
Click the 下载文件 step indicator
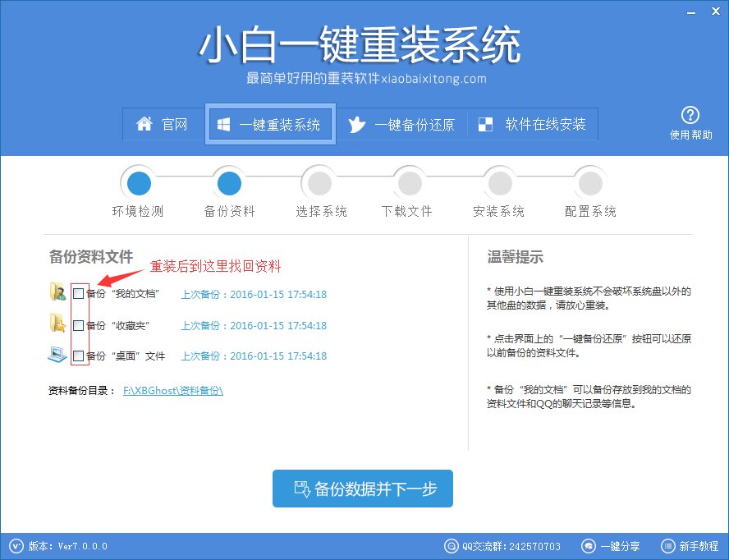point(409,182)
